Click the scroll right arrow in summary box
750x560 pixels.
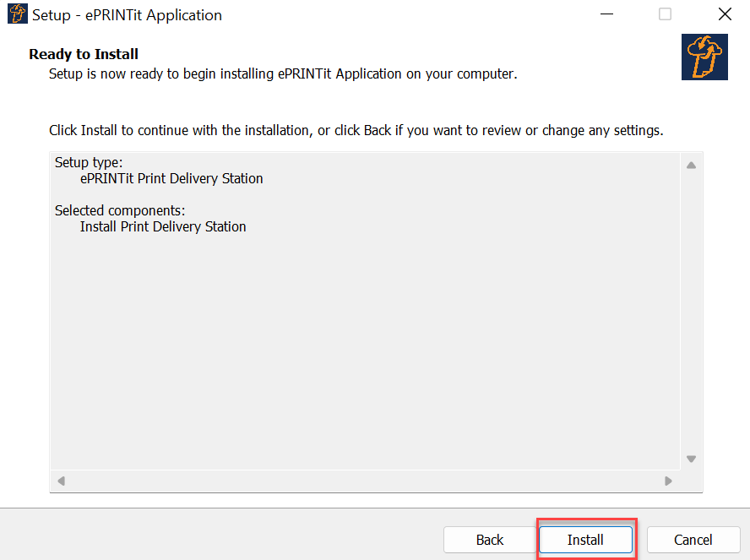(668, 481)
